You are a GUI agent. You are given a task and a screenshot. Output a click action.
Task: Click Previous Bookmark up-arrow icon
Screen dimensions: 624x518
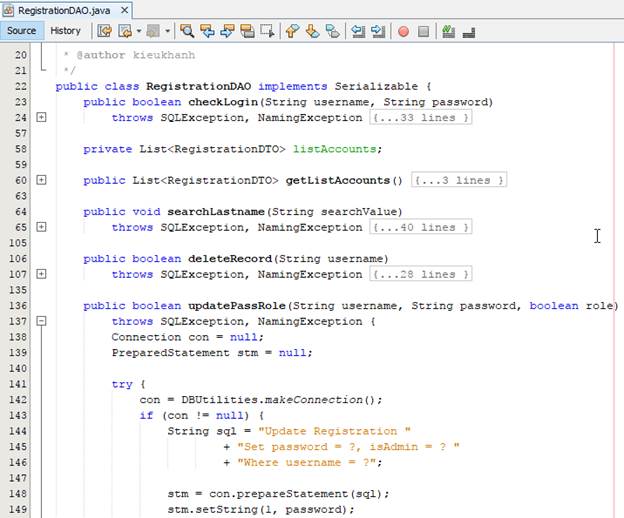pos(292,31)
